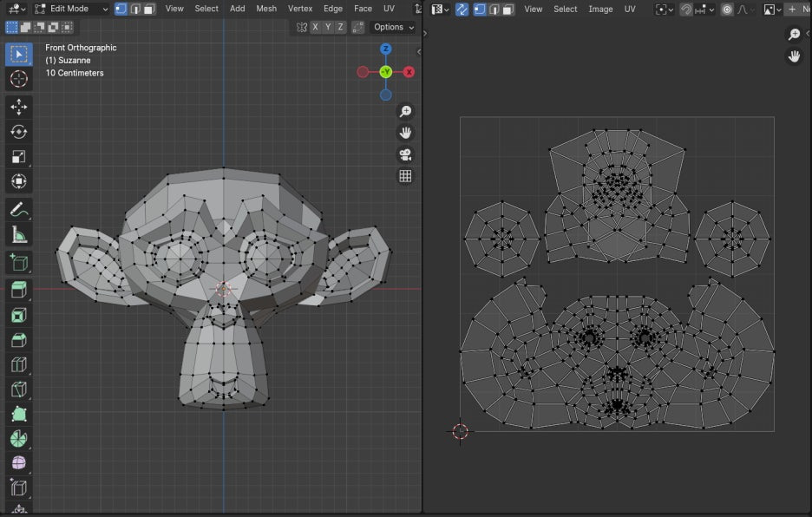Activate the Extrude Region tool

[18, 290]
